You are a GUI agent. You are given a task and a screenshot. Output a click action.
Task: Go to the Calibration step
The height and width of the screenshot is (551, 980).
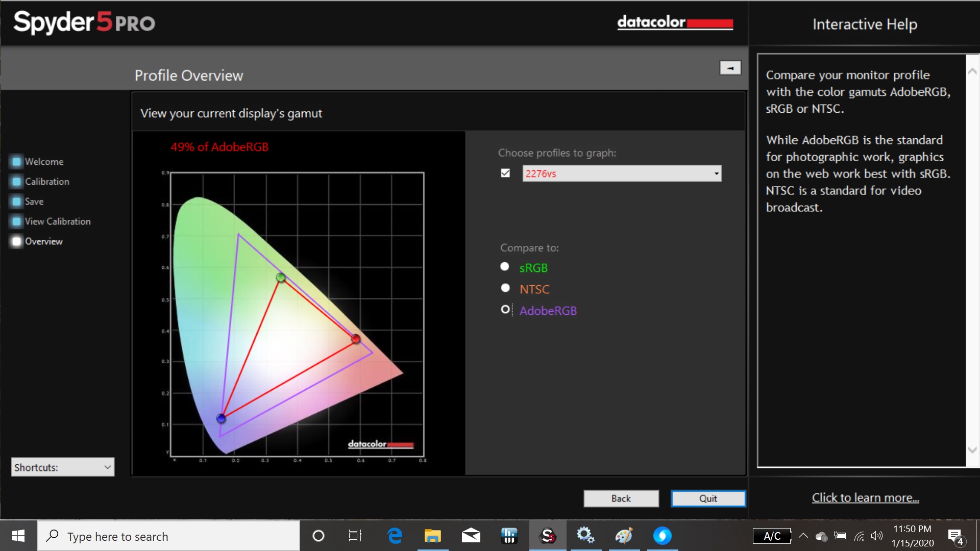[x=47, y=182]
